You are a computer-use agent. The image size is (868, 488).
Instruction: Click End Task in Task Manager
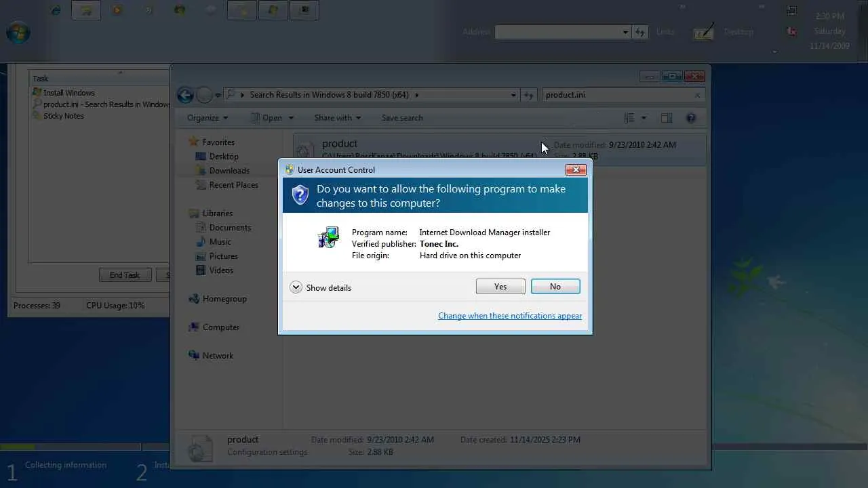pyautogui.click(x=125, y=275)
